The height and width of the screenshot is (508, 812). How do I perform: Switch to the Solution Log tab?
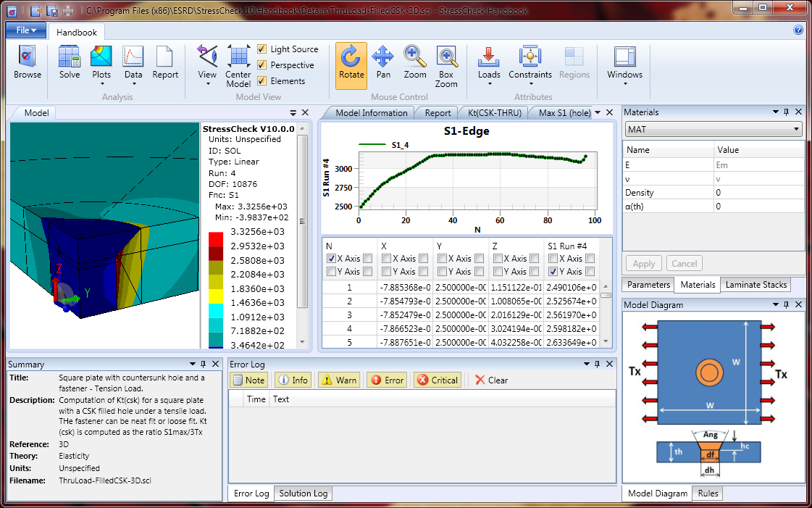[x=304, y=494]
